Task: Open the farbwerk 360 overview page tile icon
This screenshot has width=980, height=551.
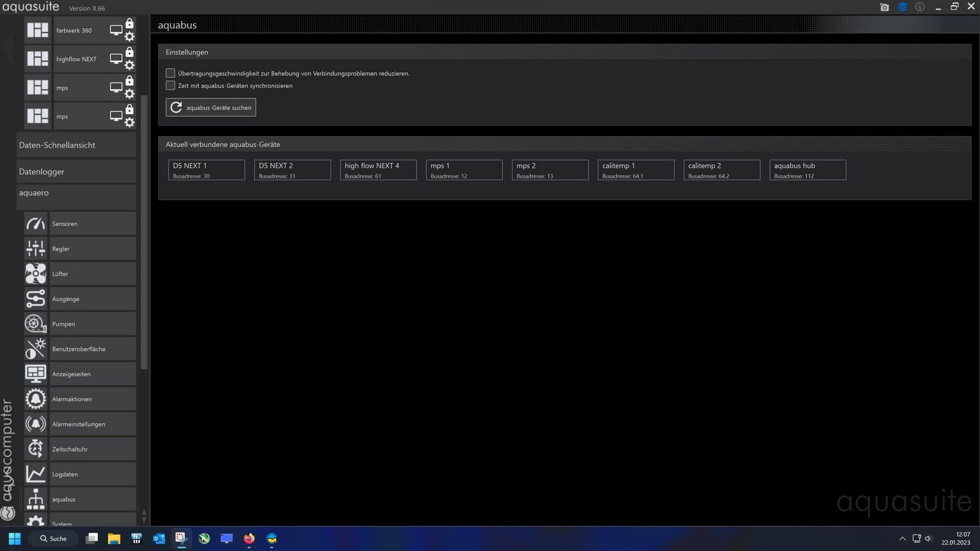Action: 37,31
